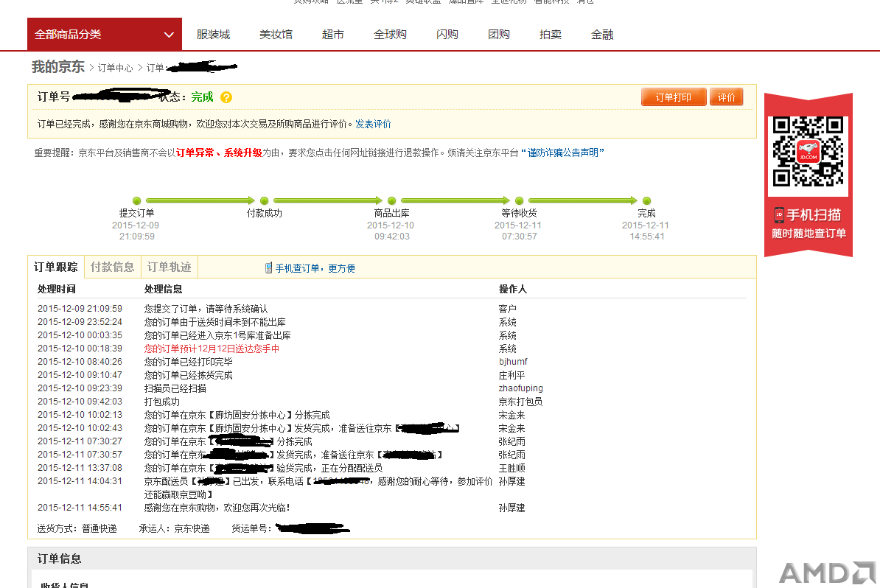Click the 您的订单已经拣货完成 entry

(x=188, y=375)
